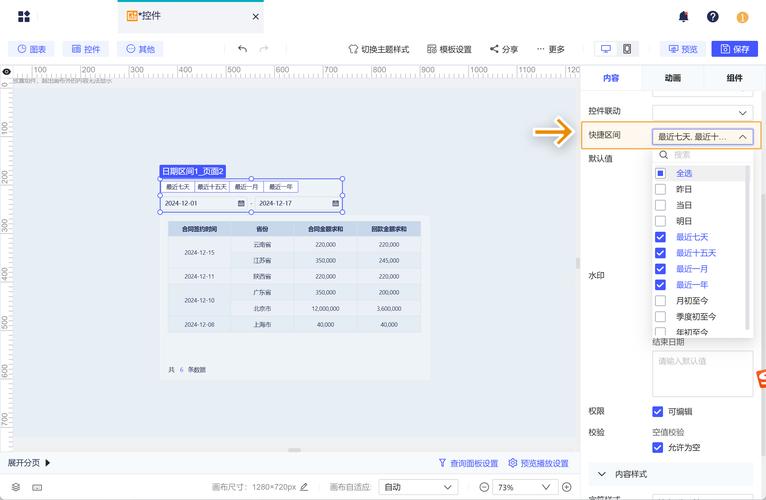The width and height of the screenshot is (766, 500).
Task: Uncheck the 最近七天 option
Action: pyautogui.click(x=660, y=237)
